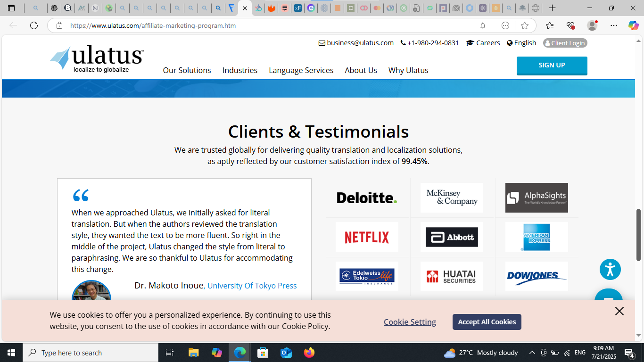The width and height of the screenshot is (644, 362).
Task: Click the business@ulatus.com email link
Action: [356, 43]
